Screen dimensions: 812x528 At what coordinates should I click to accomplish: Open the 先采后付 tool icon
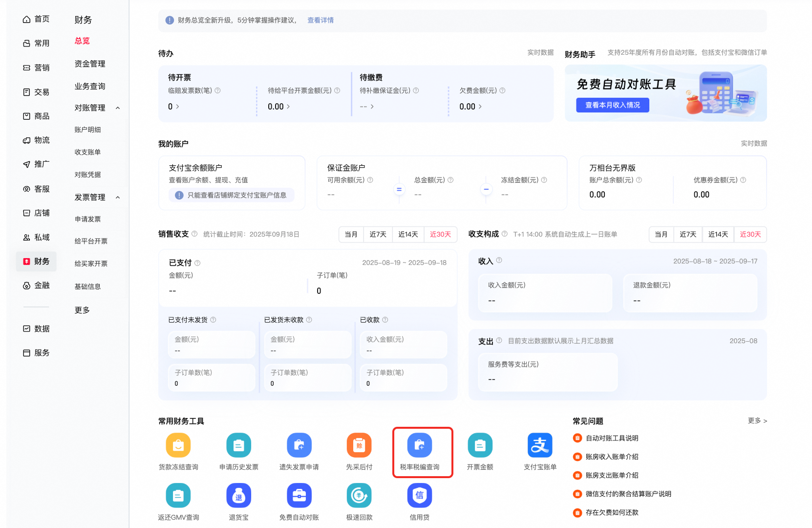click(x=359, y=445)
